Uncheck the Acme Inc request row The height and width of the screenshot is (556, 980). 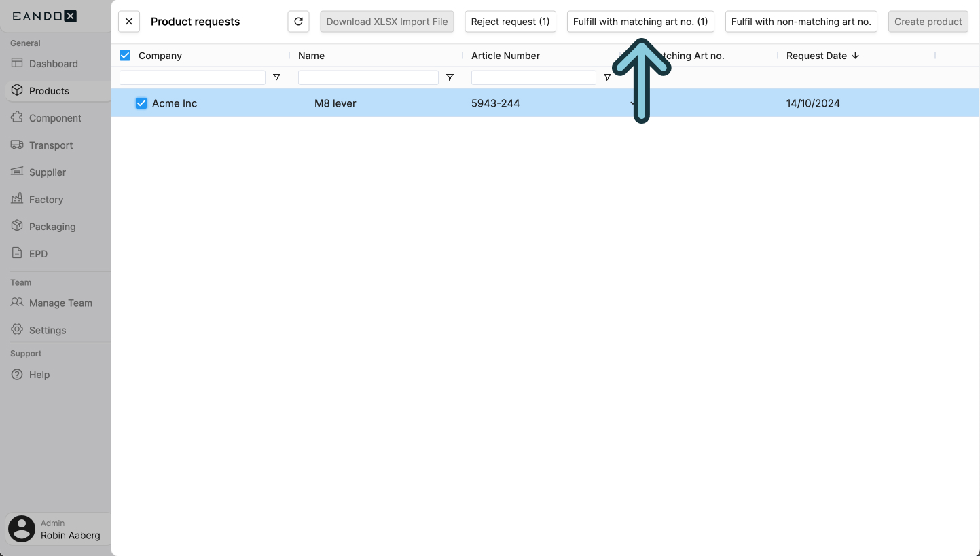click(141, 103)
